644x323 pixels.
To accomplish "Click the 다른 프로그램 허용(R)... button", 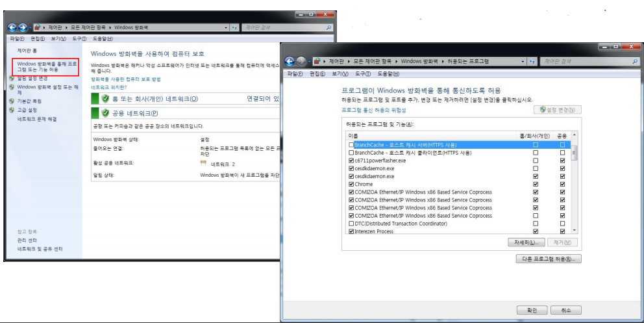I will (x=549, y=259).
